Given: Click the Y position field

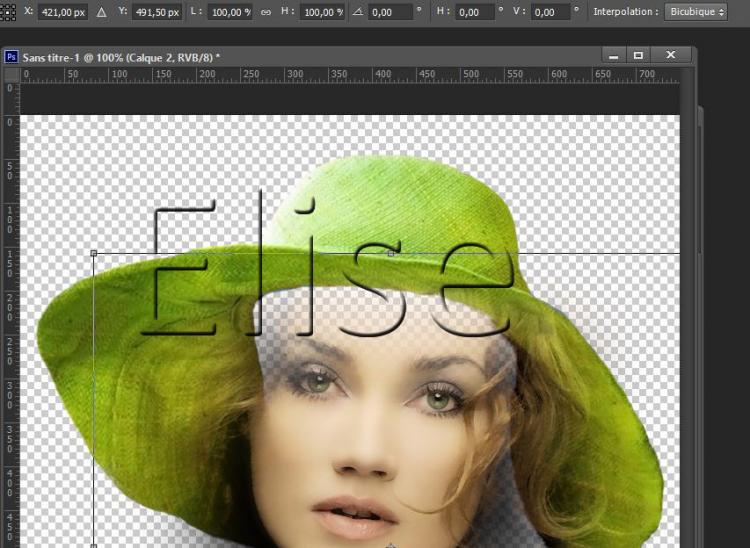Looking at the screenshot, I should pyautogui.click(x=158, y=12).
